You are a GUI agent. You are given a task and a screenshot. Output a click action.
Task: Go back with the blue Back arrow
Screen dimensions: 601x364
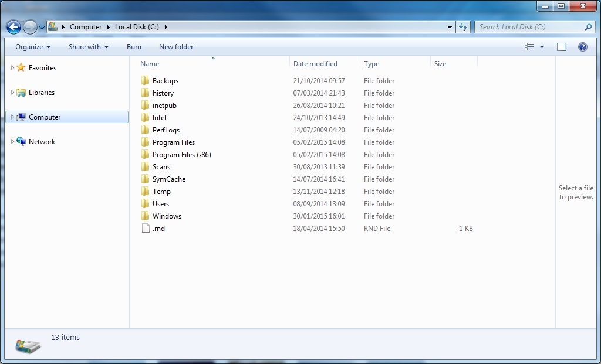click(14, 27)
